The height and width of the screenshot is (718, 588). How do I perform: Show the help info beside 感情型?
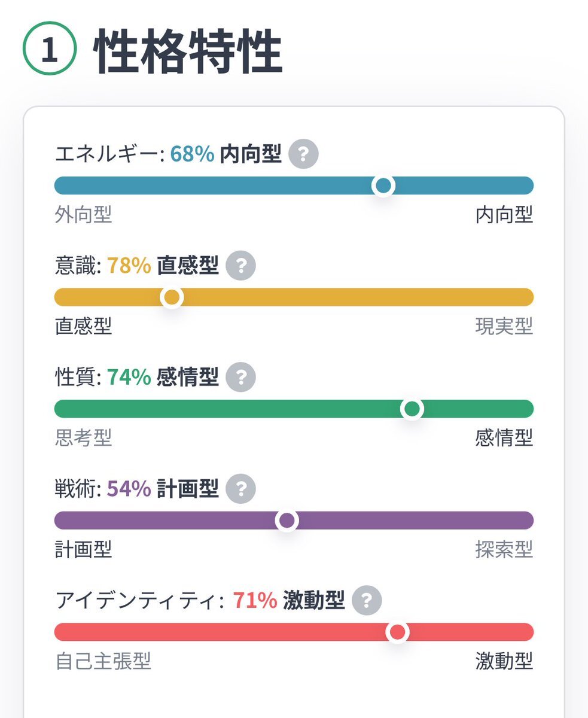pyautogui.click(x=240, y=377)
